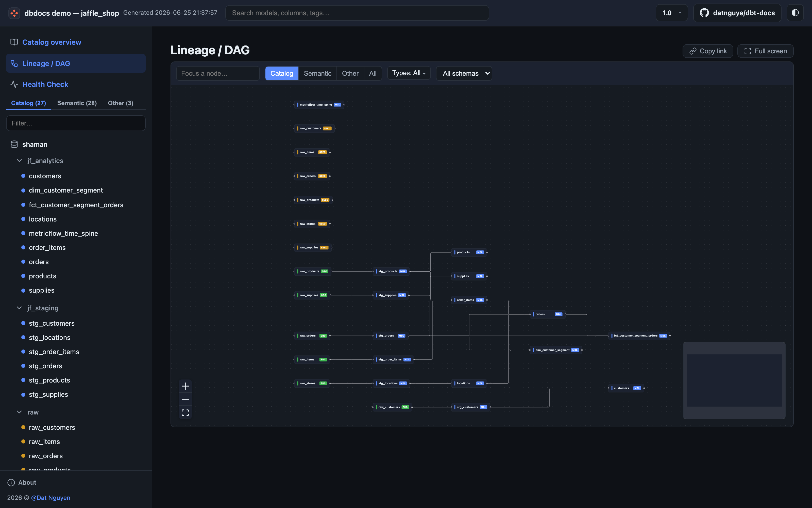
Task: Switch to Other (3) sidebar tab
Action: coord(121,103)
